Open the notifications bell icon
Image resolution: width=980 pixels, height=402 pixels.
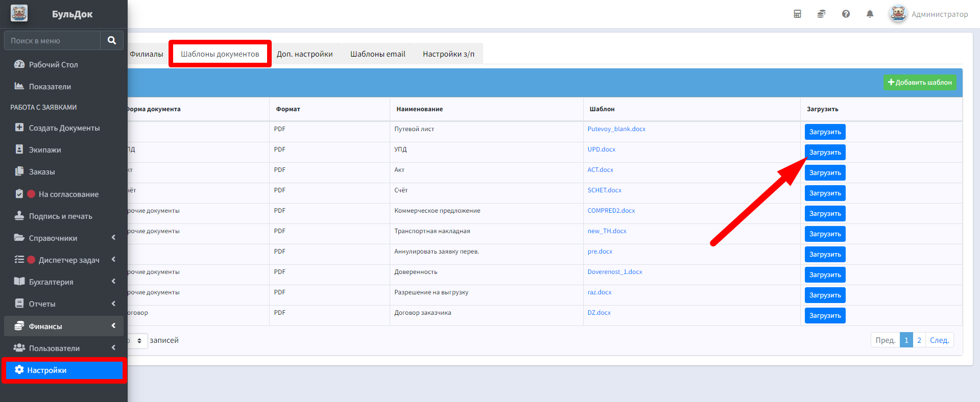click(x=870, y=14)
